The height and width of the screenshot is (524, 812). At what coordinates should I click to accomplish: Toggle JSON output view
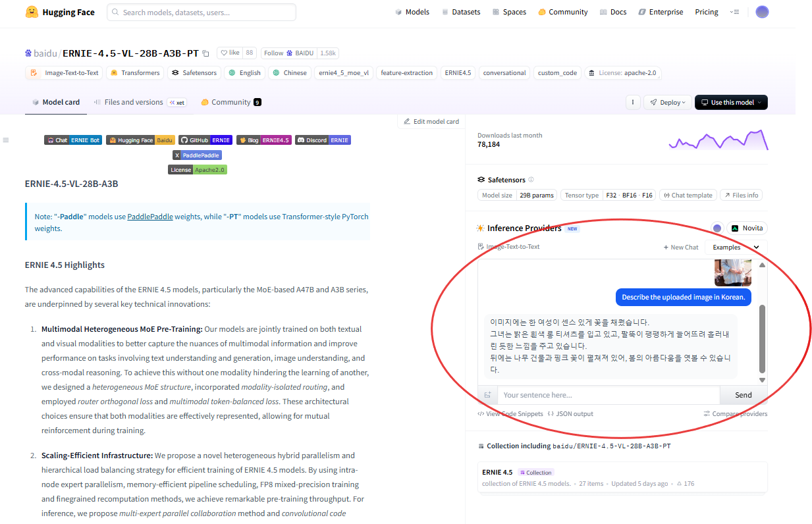[570, 414]
